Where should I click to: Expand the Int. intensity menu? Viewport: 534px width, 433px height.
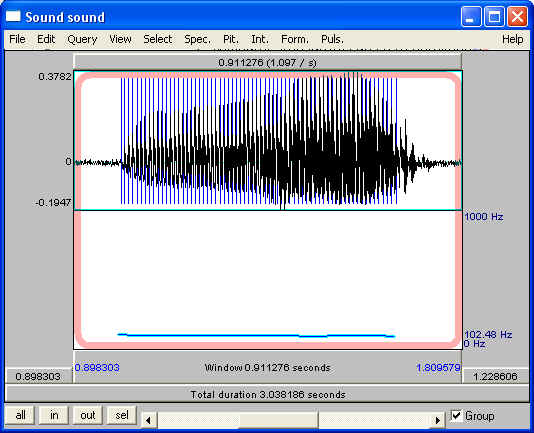260,40
